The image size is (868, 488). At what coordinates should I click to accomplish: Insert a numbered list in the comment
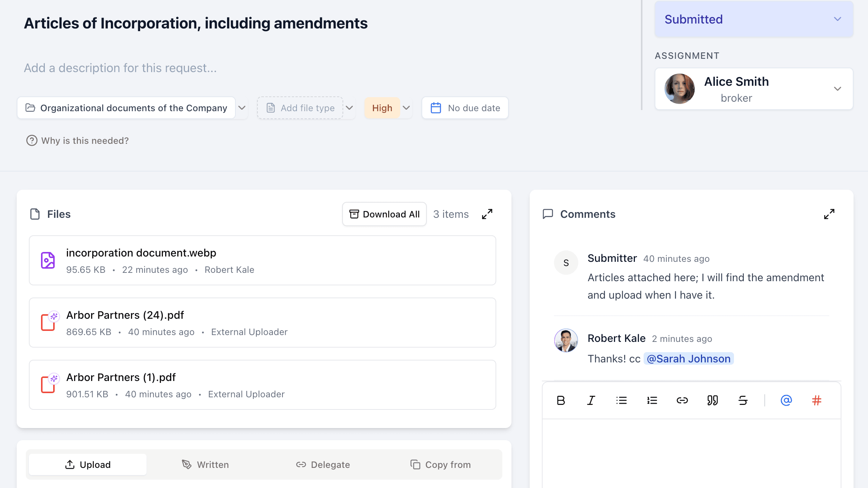(652, 400)
